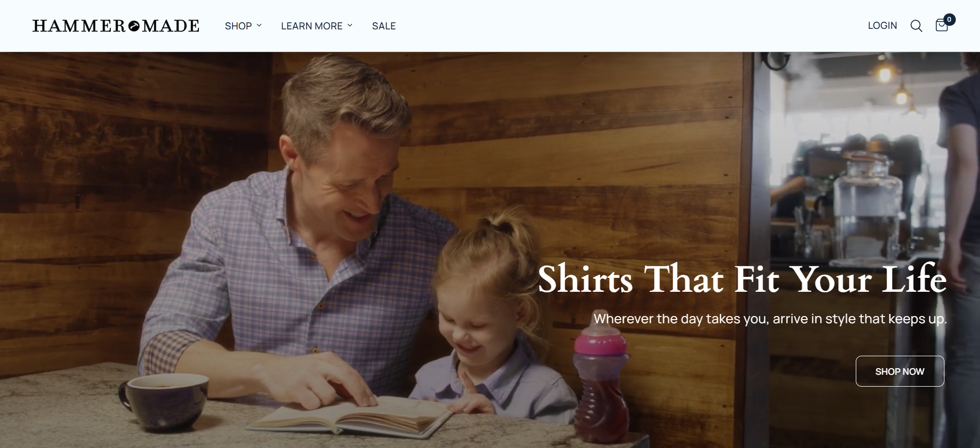Image resolution: width=980 pixels, height=448 pixels.
Task: Go to the SALE page
Action: tap(384, 26)
